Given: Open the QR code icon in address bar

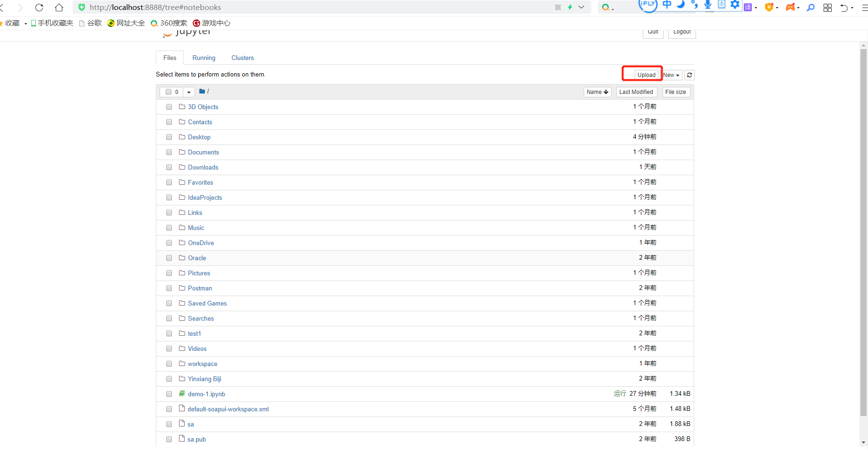Looking at the screenshot, I should coord(558,8).
